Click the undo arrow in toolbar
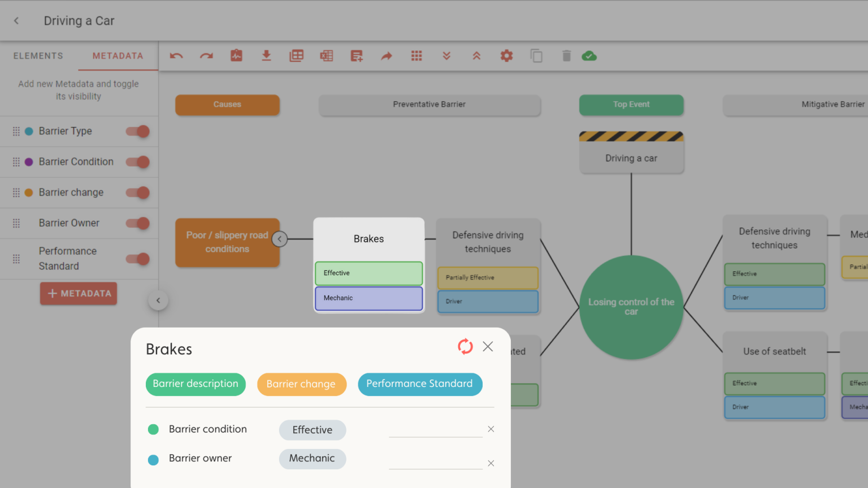 [176, 56]
